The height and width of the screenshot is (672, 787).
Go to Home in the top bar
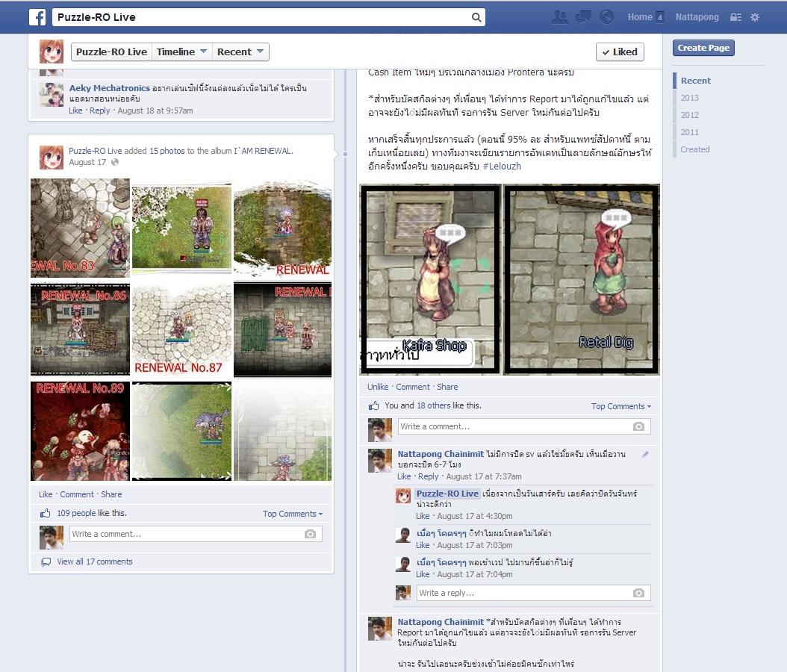(x=640, y=17)
